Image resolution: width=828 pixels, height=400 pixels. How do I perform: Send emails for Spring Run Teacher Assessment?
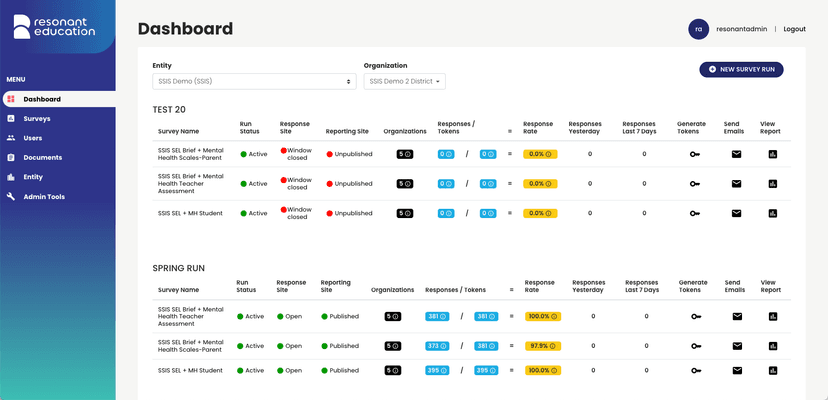[737, 317]
